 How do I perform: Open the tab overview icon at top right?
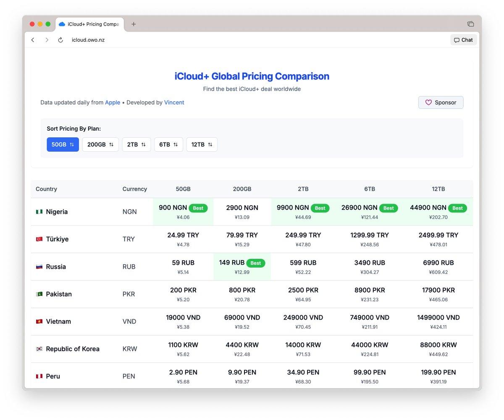470,24
